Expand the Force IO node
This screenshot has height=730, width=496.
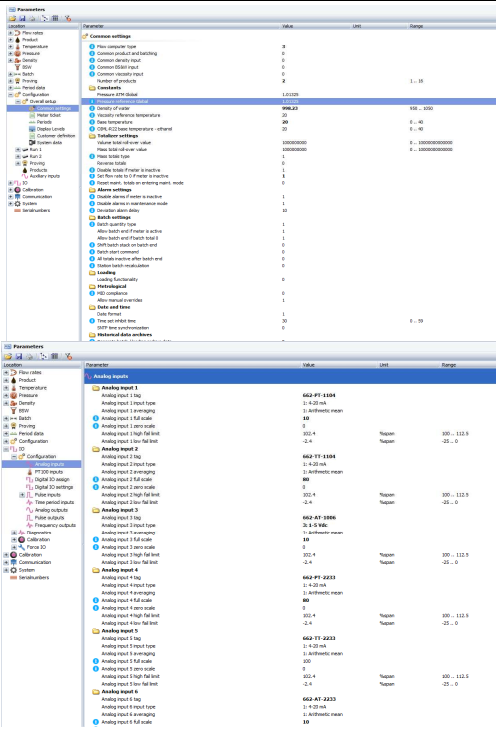[x=14, y=547]
